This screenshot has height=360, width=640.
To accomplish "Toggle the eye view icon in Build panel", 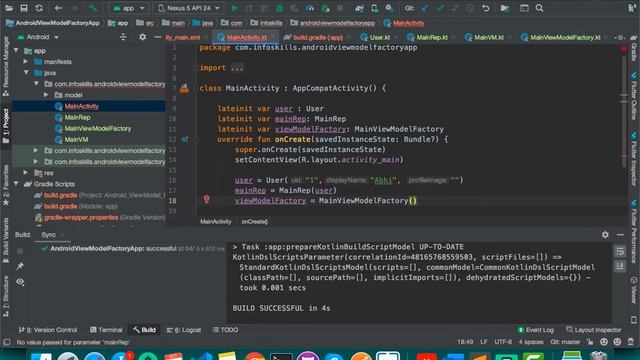I will 20,282.
